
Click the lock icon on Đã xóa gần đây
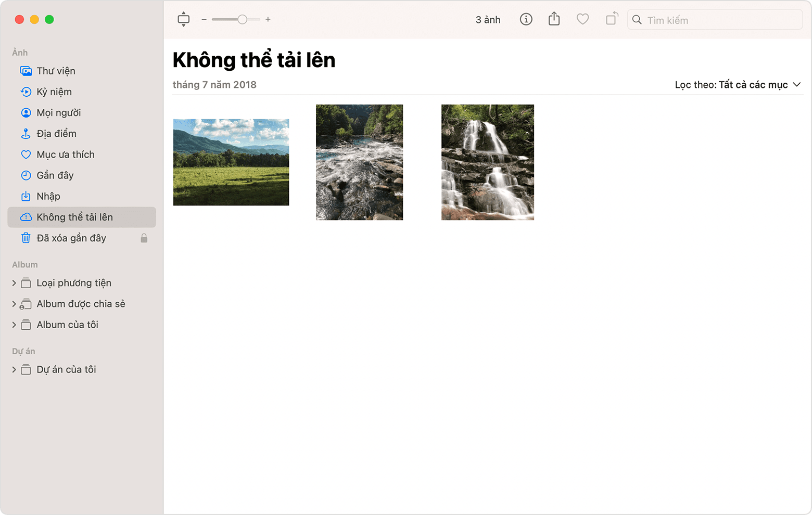click(x=144, y=238)
